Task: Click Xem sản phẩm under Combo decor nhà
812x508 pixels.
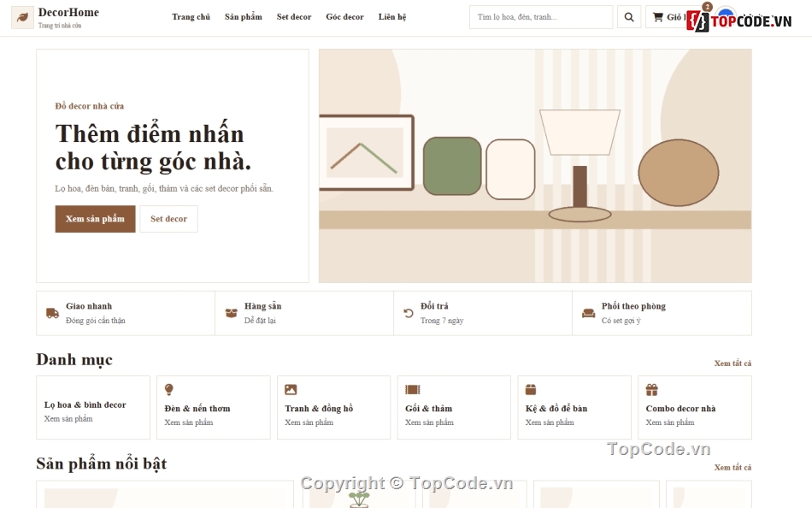Action: tap(670, 422)
